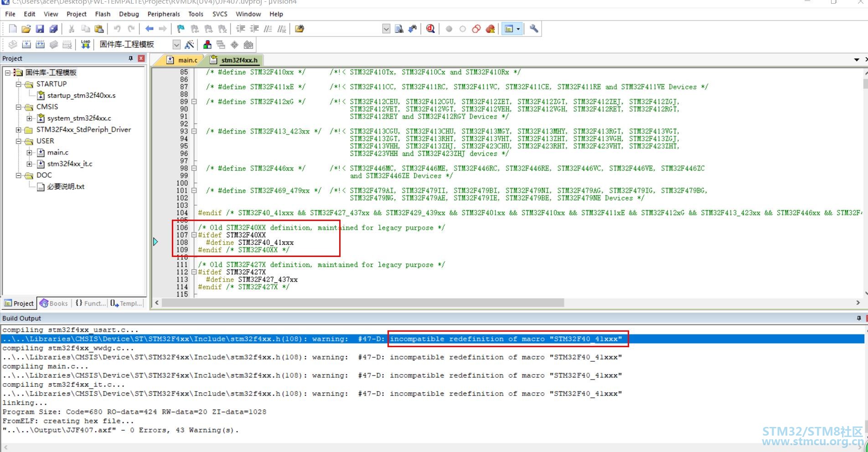Select the highlighted warning line in Build Output
The height and width of the screenshot is (452, 868).
coord(433,339)
